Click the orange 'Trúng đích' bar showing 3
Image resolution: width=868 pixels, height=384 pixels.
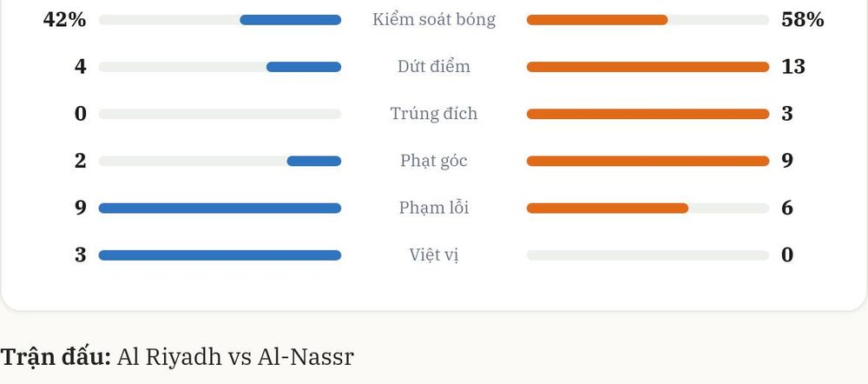tap(648, 114)
